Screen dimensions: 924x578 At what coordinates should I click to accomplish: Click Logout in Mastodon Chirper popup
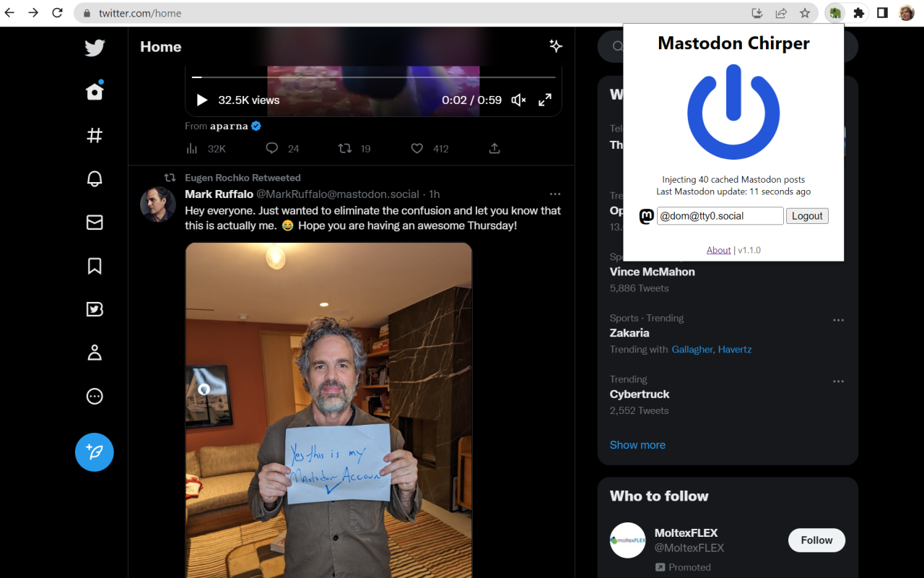[x=807, y=215]
